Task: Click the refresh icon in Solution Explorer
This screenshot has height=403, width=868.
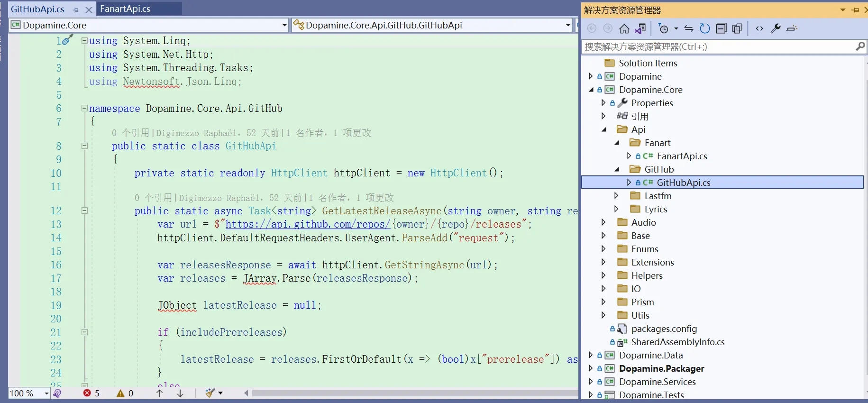Action: [x=705, y=29]
